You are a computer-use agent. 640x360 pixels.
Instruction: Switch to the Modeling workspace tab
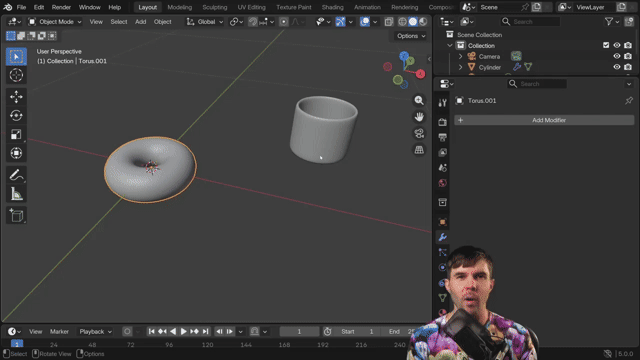tap(180, 7)
